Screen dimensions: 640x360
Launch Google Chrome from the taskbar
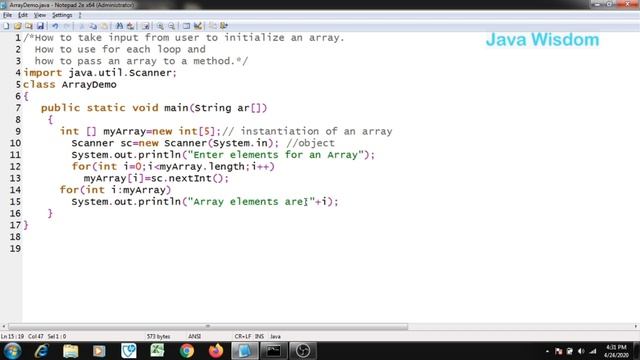point(187,351)
